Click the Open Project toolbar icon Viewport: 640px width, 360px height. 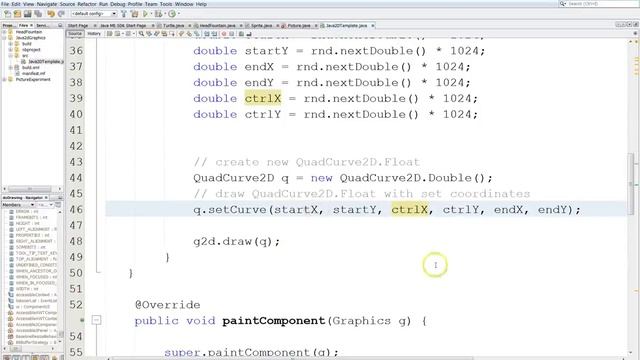pos(27,14)
